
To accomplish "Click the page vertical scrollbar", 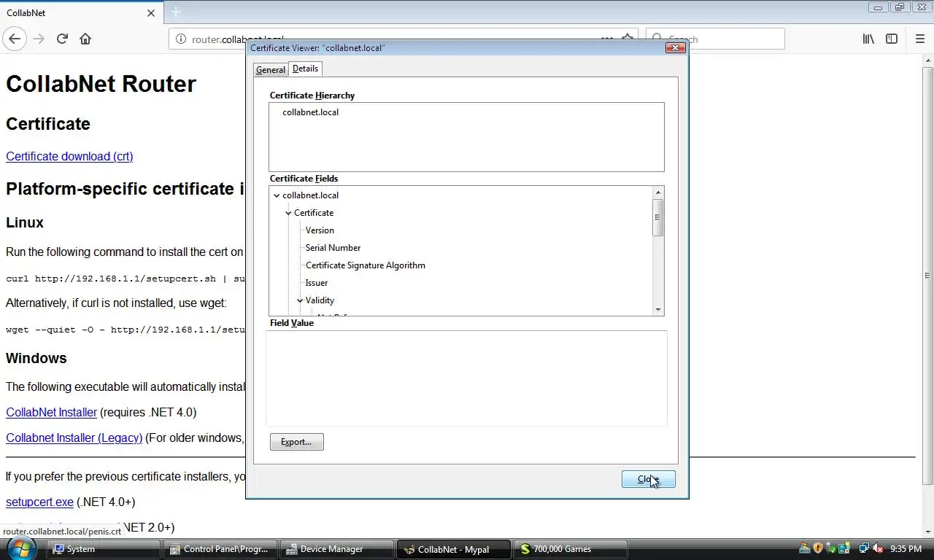I will click(x=927, y=276).
